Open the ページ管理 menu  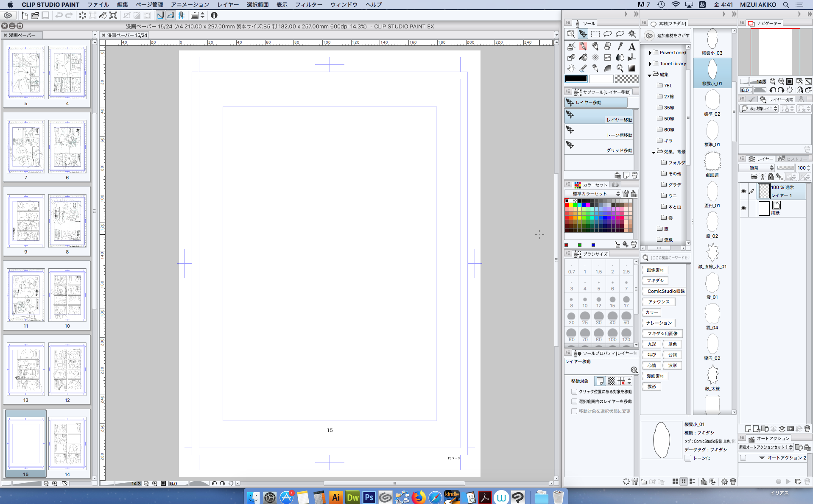coord(149,5)
